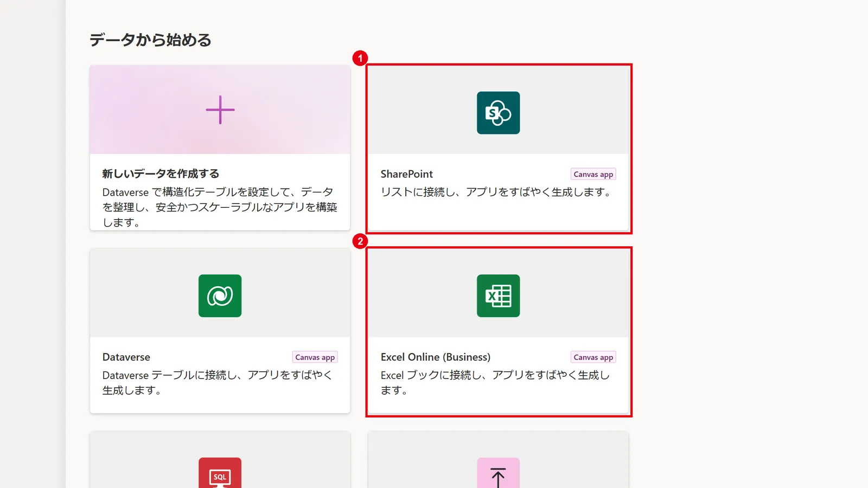The height and width of the screenshot is (488, 868).
Task: Click Excel ブックに接続し description text
Action: [496, 383]
